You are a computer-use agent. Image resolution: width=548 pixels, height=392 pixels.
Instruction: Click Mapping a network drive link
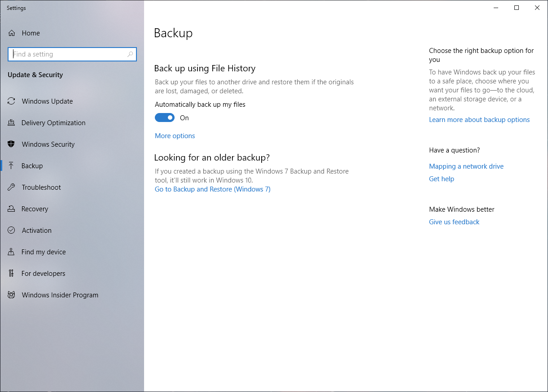(x=466, y=166)
